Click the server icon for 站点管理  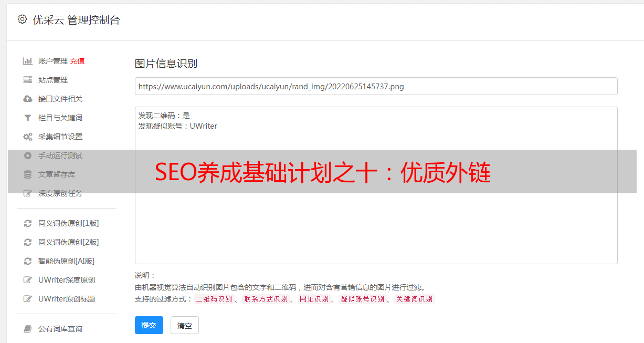[28, 80]
